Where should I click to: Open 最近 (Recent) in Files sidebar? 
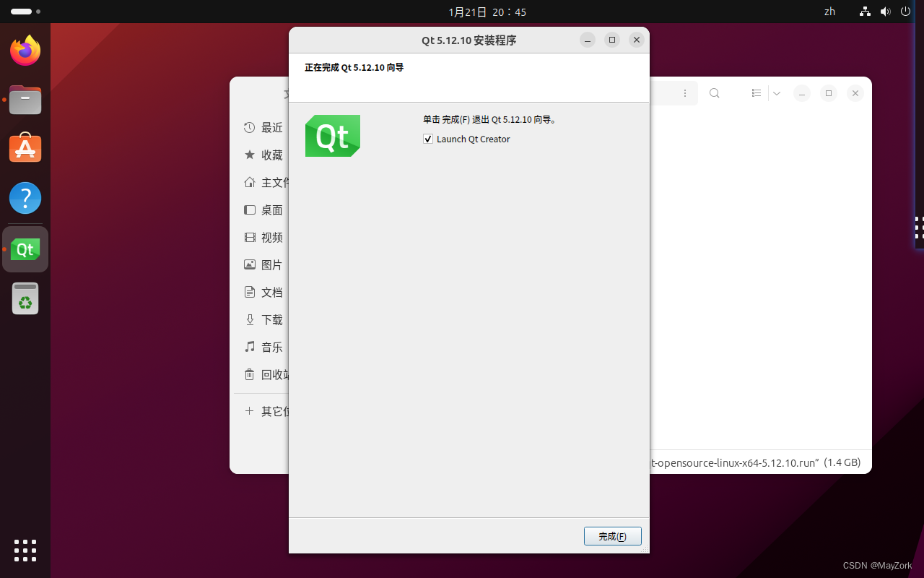click(x=272, y=128)
